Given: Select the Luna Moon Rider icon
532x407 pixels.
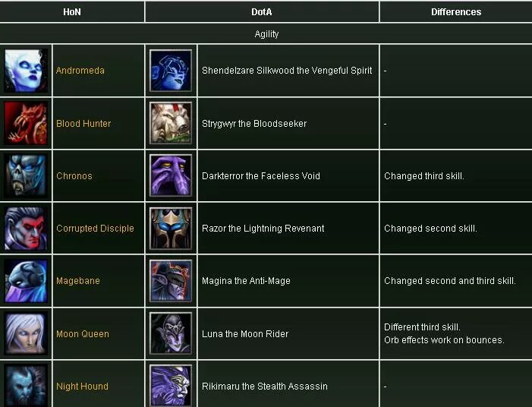Looking at the screenshot, I should pos(171,333).
